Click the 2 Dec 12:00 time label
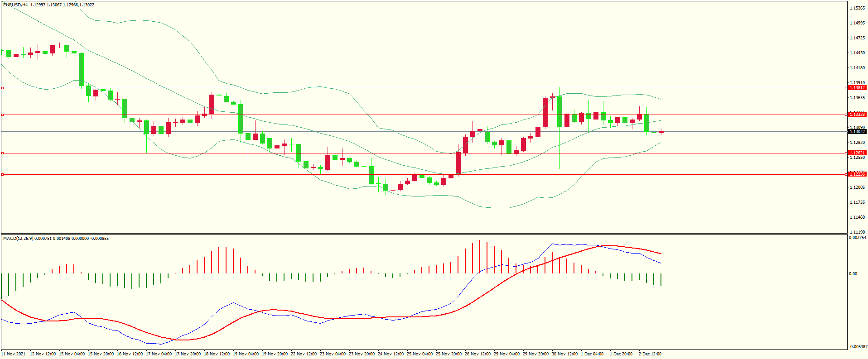868x359 pixels. click(650, 354)
